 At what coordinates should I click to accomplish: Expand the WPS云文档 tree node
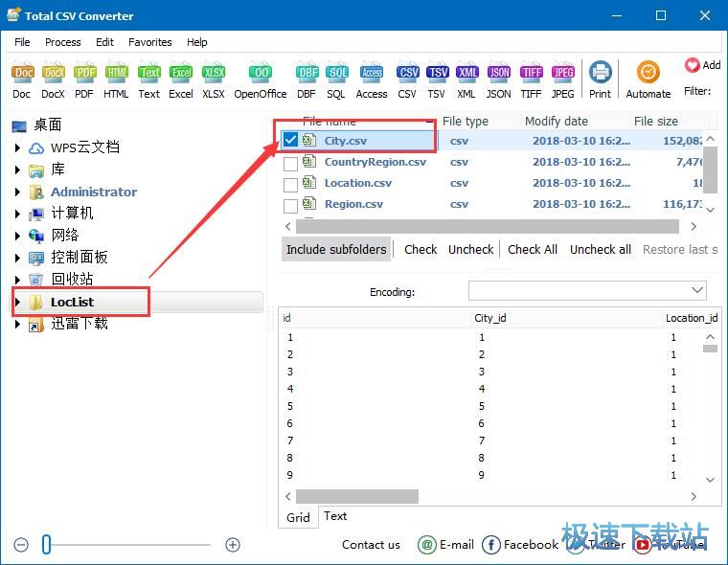17,147
